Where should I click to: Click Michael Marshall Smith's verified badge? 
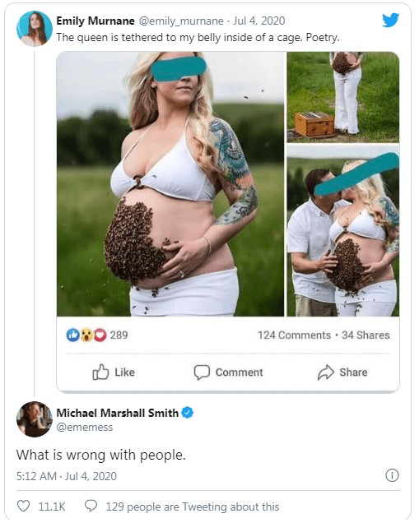pyautogui.click(x=188, y=413)
